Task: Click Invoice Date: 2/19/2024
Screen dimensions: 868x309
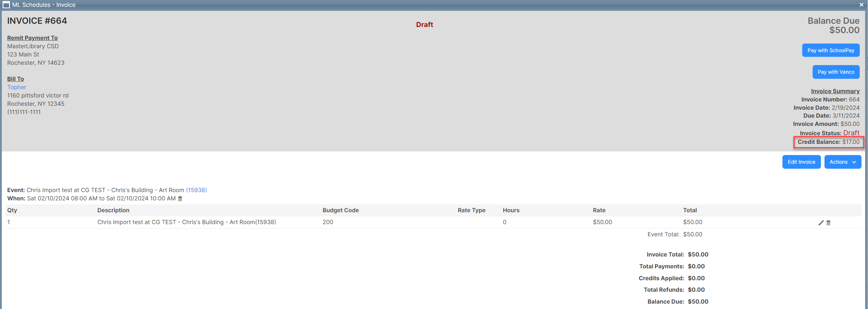Action: (826, 108)
